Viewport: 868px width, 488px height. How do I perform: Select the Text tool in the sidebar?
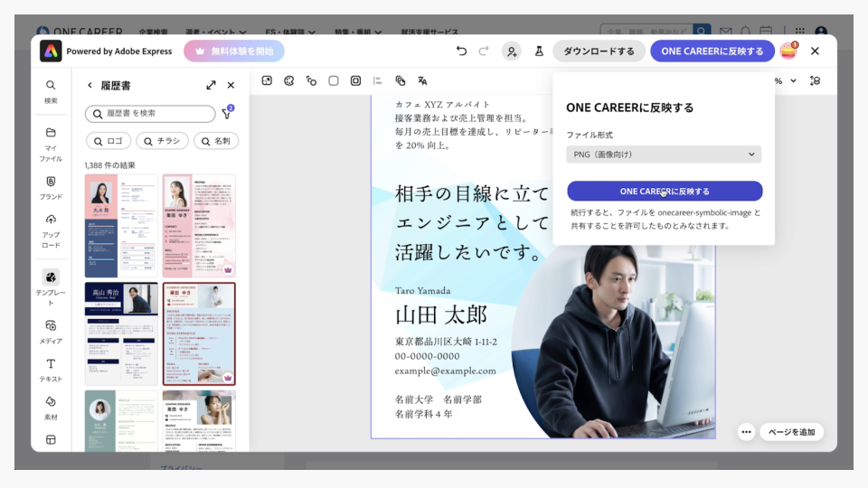click(51, 369)
